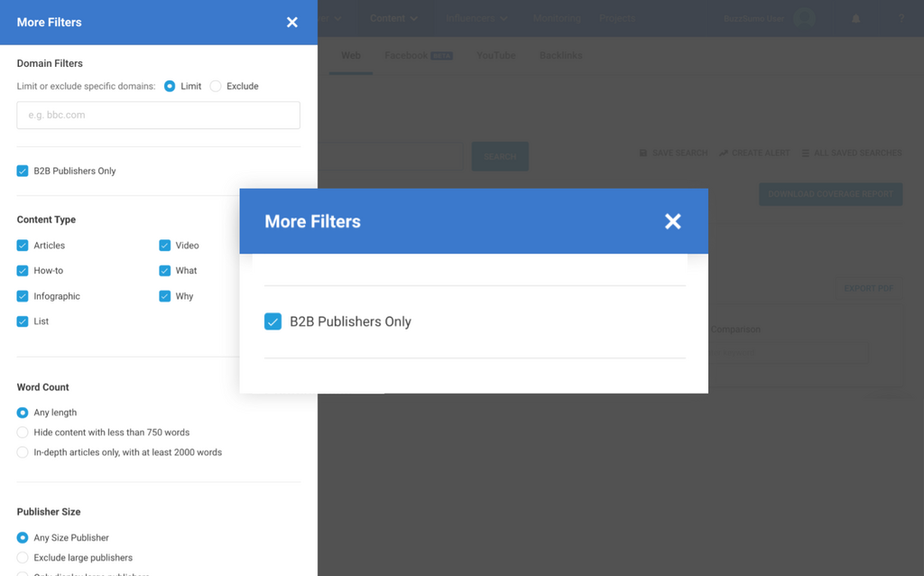The width and height of the screenshot is (924, 576).
Task: Expand the Content dropdown menu
Action: (x=394, y=18)
